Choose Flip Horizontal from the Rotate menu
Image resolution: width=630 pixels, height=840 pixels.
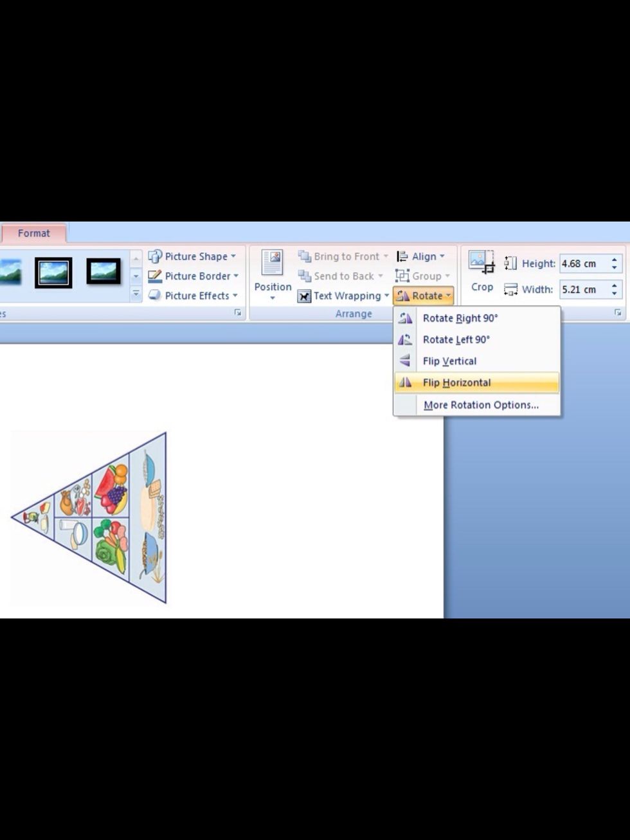click(x=456, y=383)
